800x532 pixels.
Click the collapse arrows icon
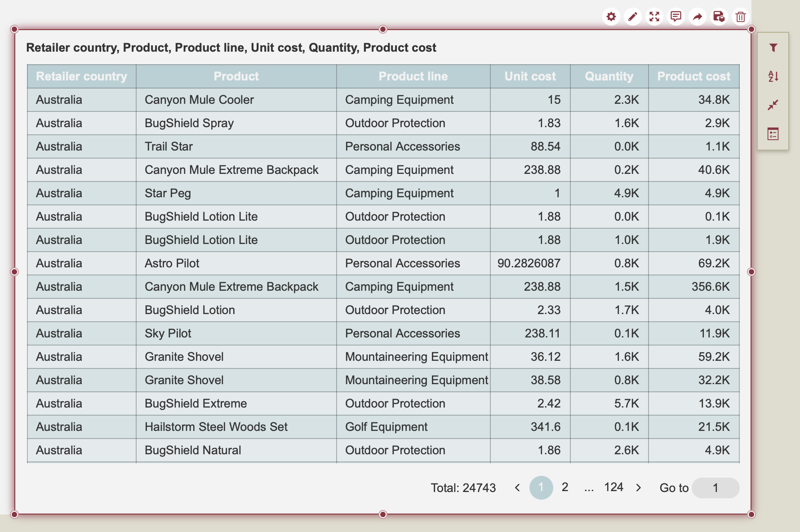click(x=773, y=105)
